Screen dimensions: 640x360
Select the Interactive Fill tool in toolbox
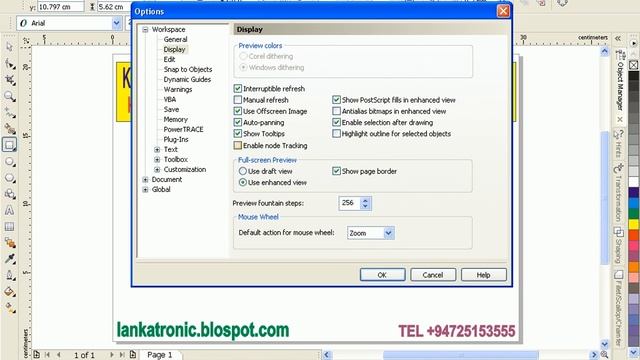pos(9,308)
